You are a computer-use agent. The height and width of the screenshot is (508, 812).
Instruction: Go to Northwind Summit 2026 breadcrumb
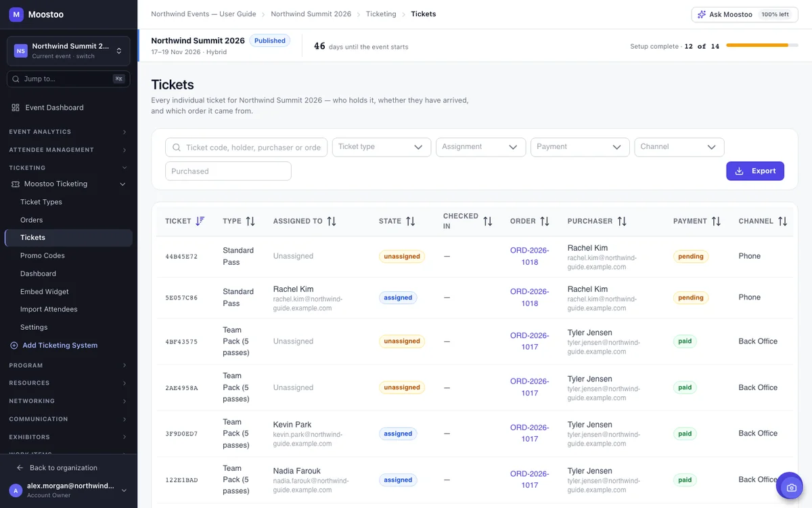311,14
